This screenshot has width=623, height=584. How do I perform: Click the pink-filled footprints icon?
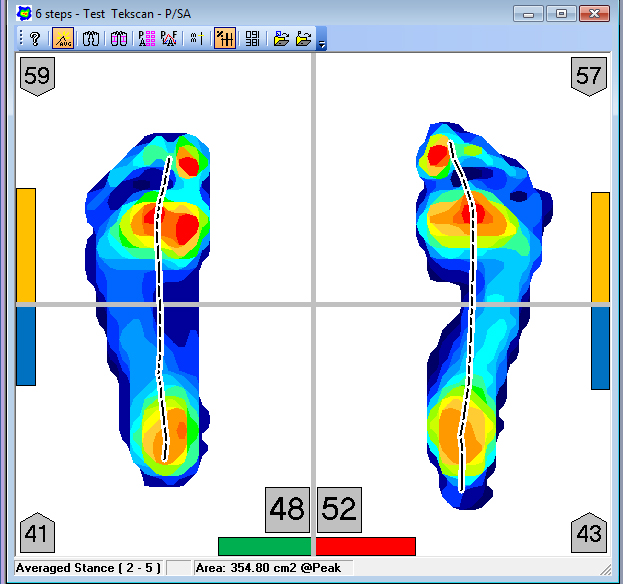click(x=118, y=39)
